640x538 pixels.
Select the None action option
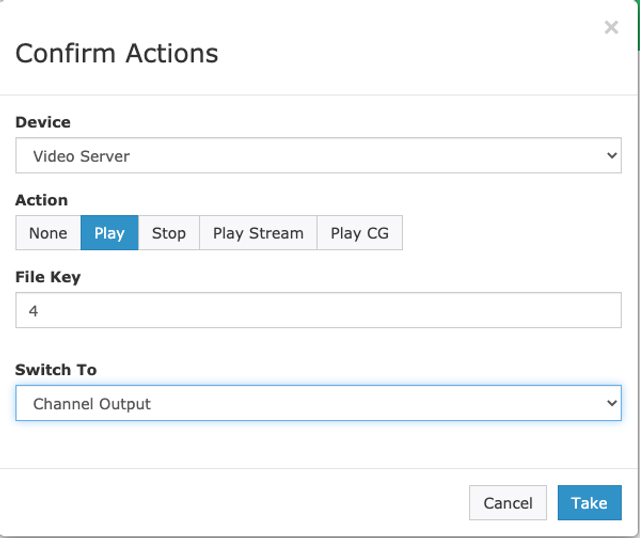[48, 233]
